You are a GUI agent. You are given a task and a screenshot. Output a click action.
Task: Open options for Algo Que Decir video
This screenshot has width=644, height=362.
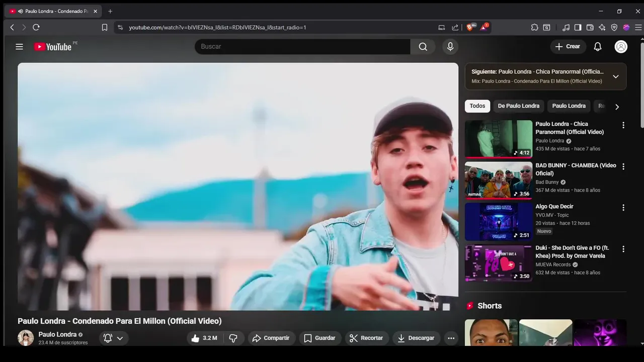click(623, 208)
